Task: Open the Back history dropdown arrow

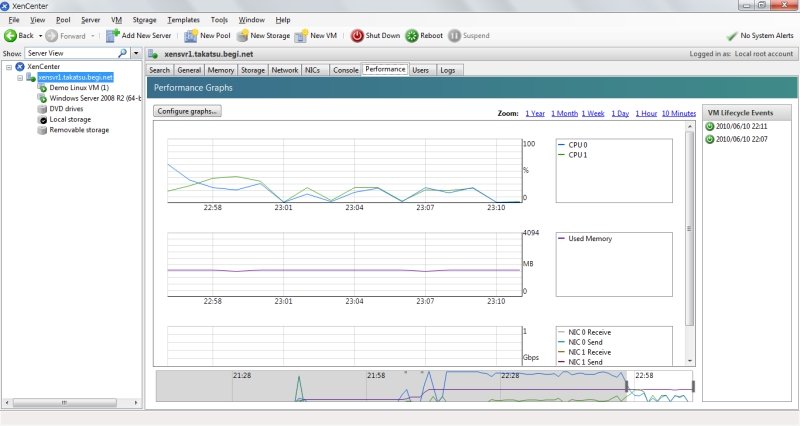Action: coord(40,36)
